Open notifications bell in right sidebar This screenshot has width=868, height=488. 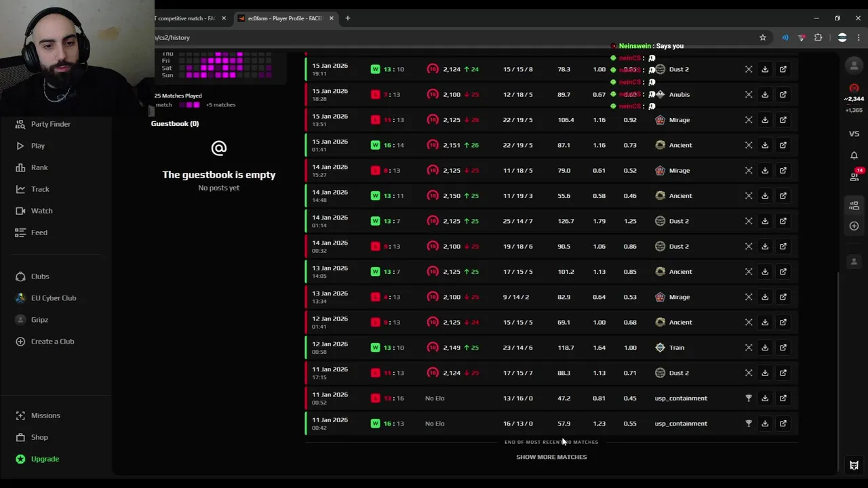point(854,155)
